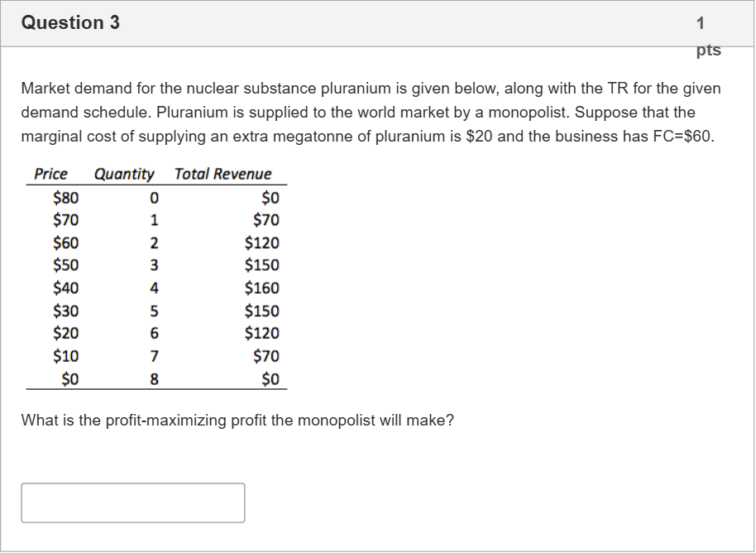Select the $30 price cell in table
Image resolution: width=756 pixels, height=553 pixels.
point(65,311)
